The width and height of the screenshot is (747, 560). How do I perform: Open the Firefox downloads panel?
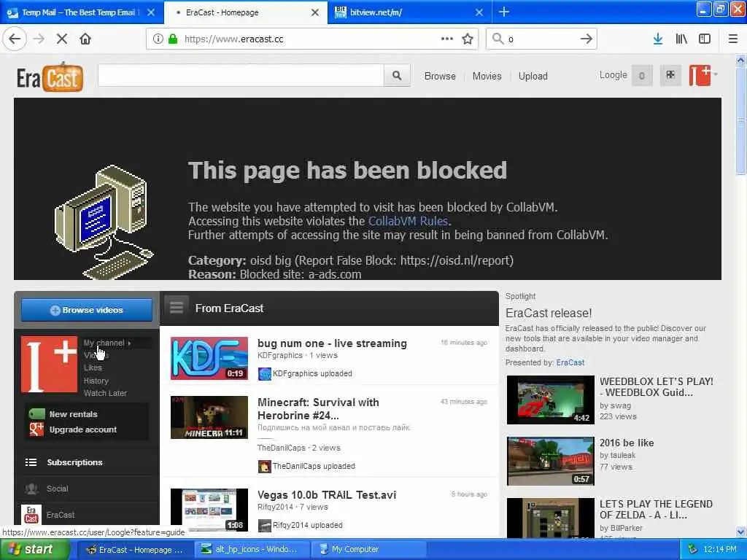(x=658, y=39)
